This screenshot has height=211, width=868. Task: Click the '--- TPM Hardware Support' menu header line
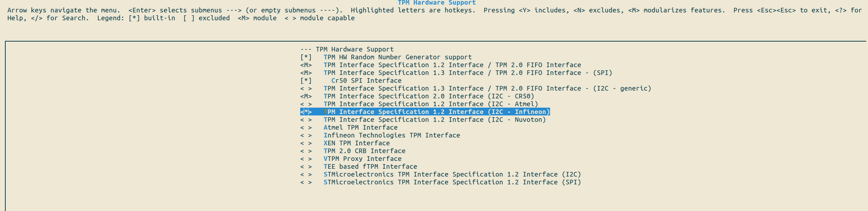[347, 49]
